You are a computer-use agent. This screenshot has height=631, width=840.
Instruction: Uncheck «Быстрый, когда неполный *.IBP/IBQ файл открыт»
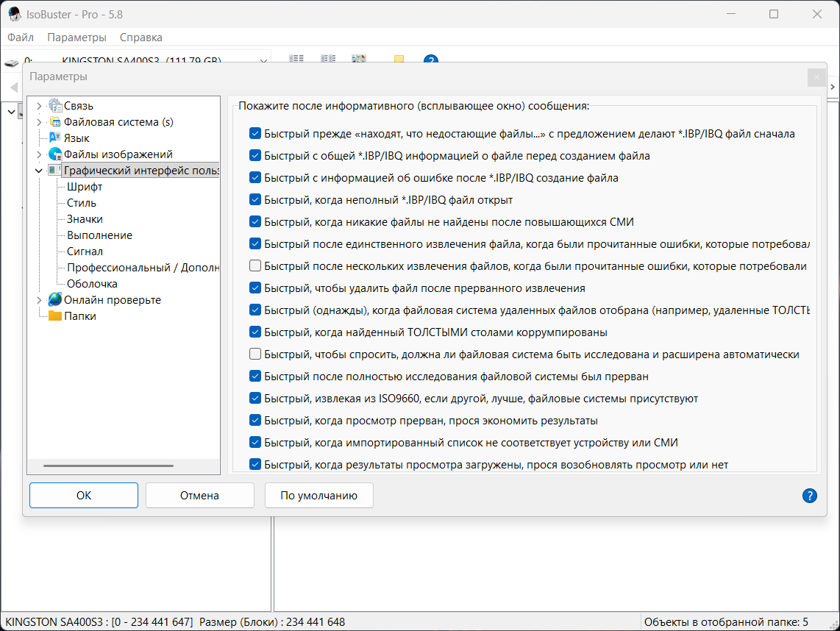(255, 199)
